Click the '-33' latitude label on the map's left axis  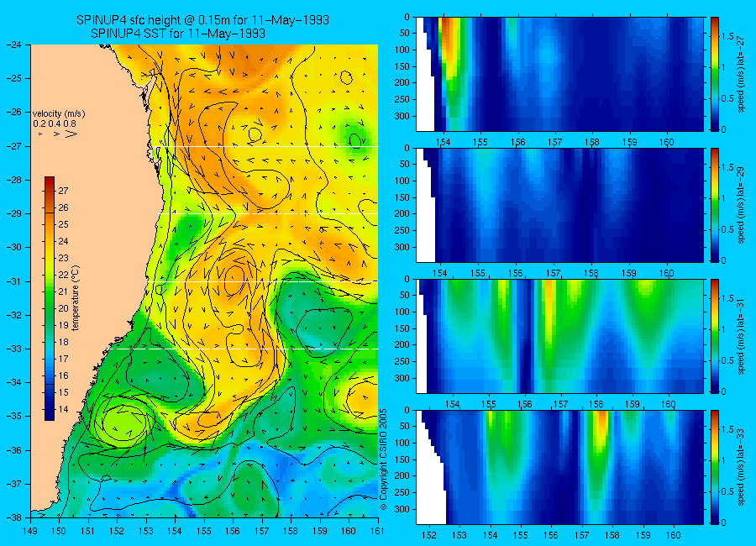coord(14,349)
